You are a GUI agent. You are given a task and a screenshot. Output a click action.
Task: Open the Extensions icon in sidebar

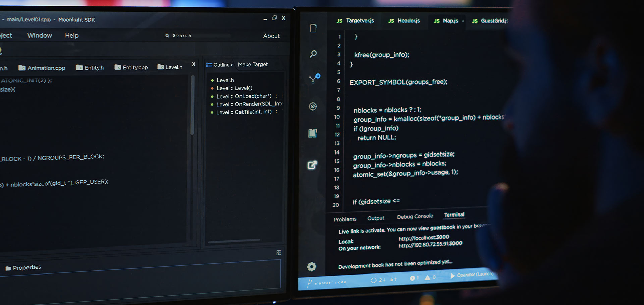click(x=313, y=133)
